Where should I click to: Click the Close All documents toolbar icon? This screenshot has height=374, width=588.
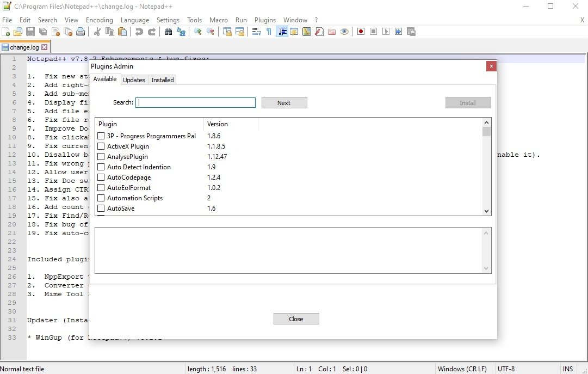coord(68,32)
